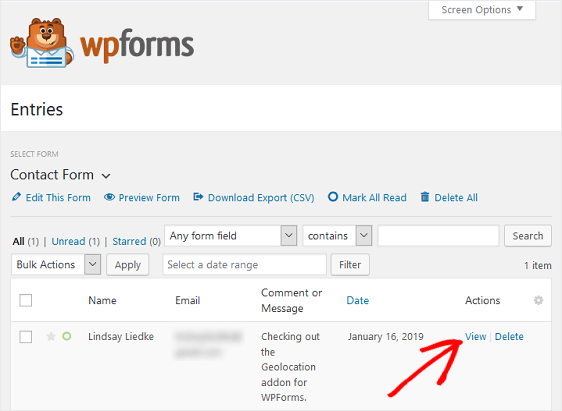Show only Unread entries
Image resolution: width=562 pixels, height=411 pixels.
[x=68, y=241]
